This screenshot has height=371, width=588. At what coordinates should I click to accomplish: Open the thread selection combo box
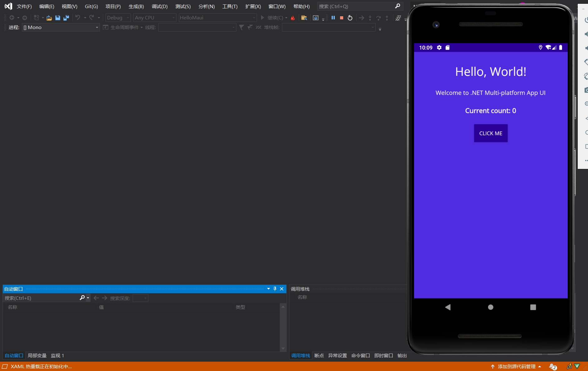point(197,27)
